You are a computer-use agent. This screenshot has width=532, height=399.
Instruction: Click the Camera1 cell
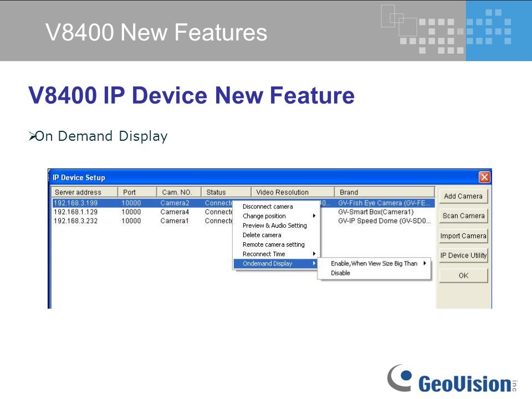pyautogui.click(x=175, y=221)
